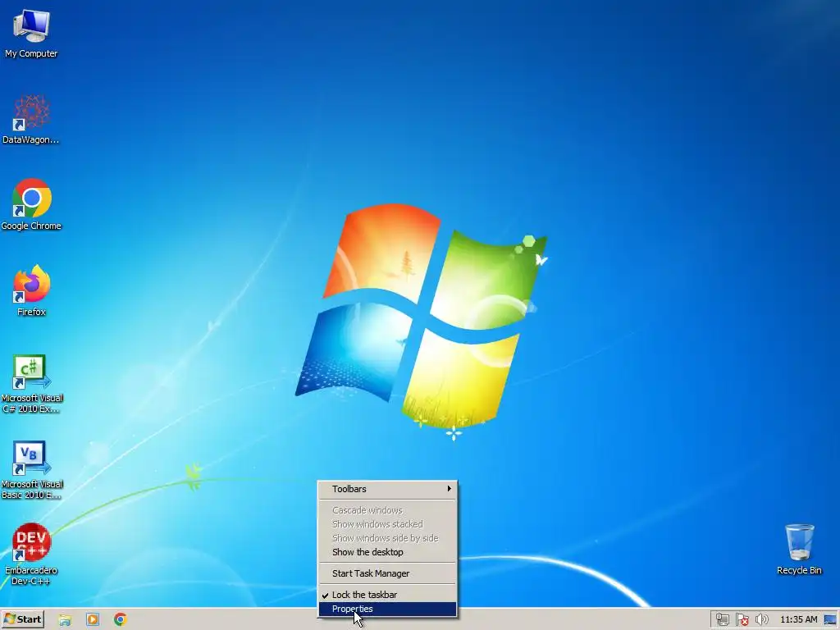
Task: Select the Recycle Bin desktop icon
Action: coord(799,550)
